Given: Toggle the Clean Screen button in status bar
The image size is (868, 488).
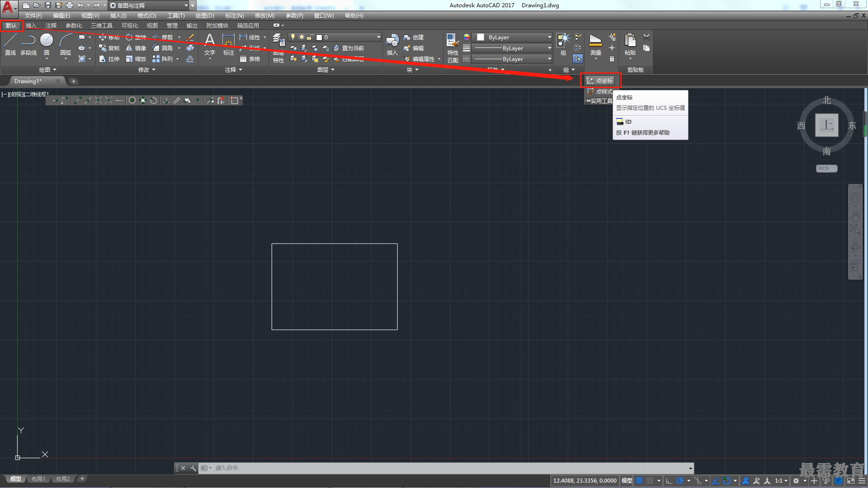Looking at the screenshot, I should [851, 481].
